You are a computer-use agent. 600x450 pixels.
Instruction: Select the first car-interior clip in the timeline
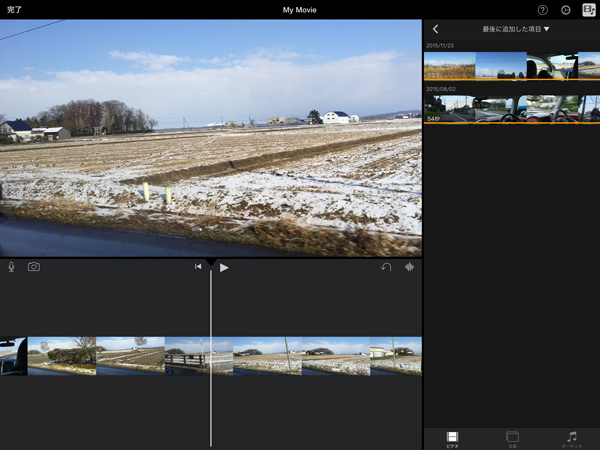pyautogui.click(x=13, y=356)
